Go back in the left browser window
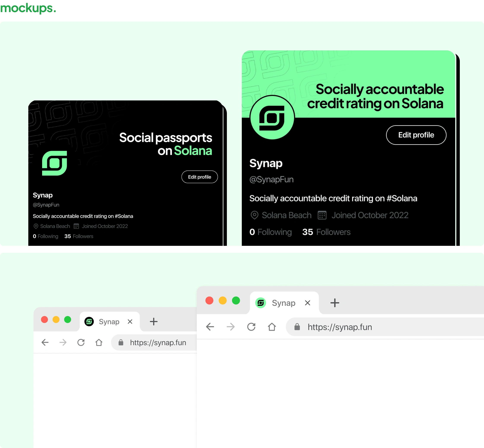Viewport: 484px width, 448px height. click(45, 343)
